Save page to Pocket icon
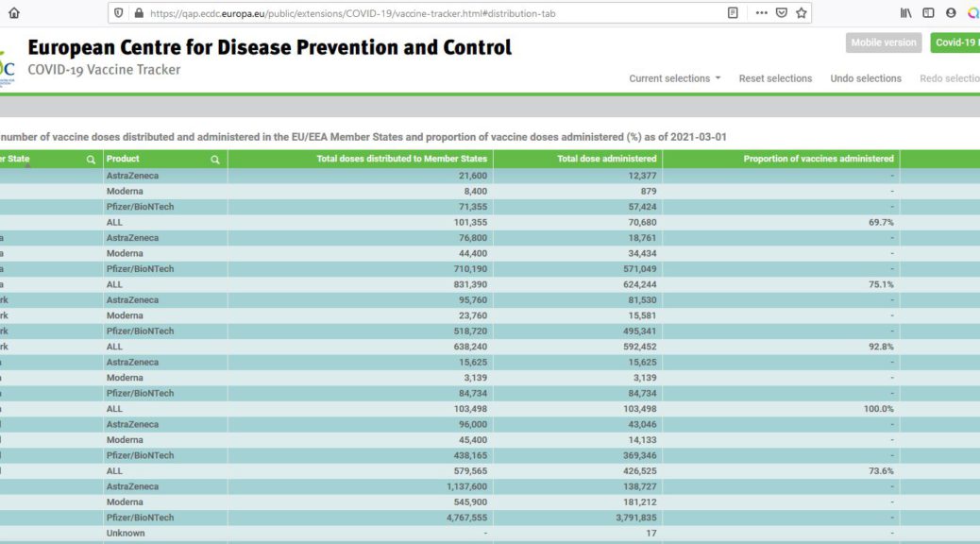Screen dimensions: 980x544 pos(781,13)
